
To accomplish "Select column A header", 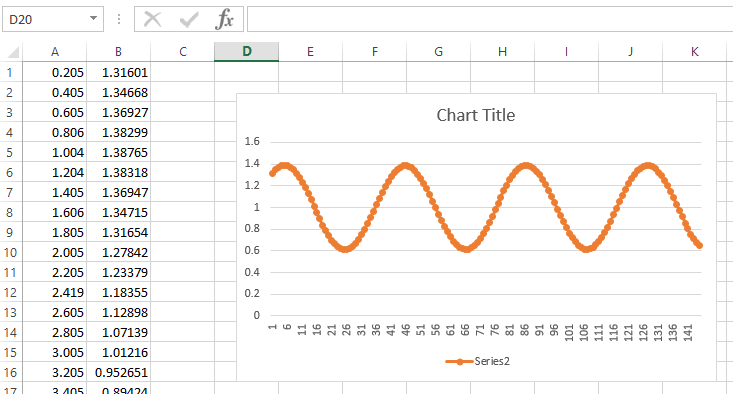I will 55,51.
